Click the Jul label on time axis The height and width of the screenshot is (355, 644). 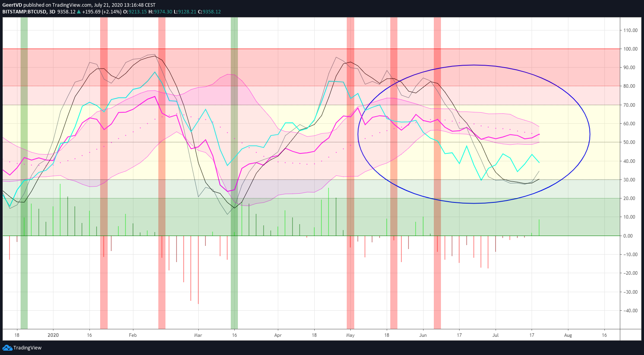[496, 335]
